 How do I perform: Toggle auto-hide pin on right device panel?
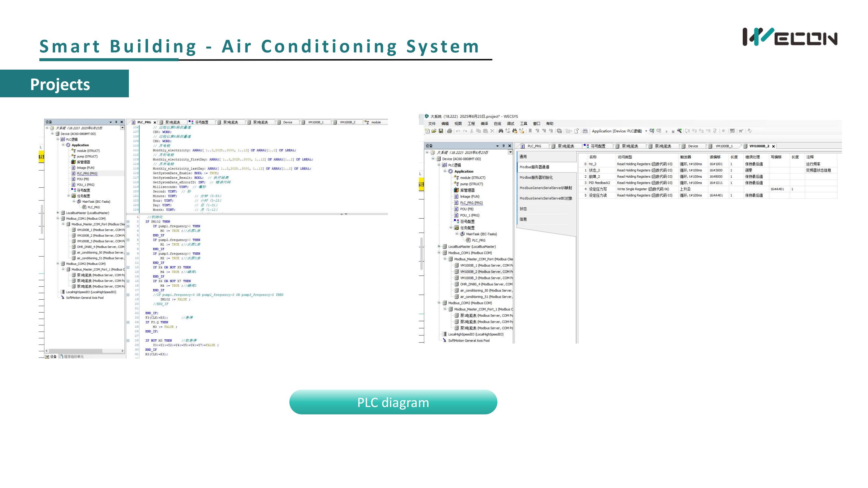(504, 146)
